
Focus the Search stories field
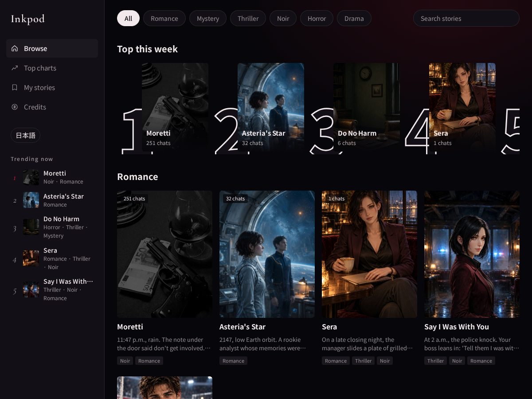(466, 18)
